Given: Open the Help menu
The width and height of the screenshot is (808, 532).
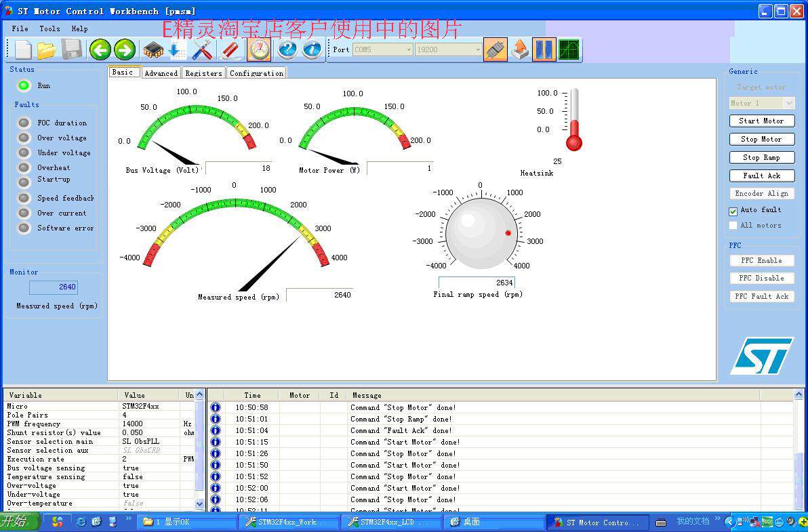Looking at the screenshot, I should coord(79,29).
